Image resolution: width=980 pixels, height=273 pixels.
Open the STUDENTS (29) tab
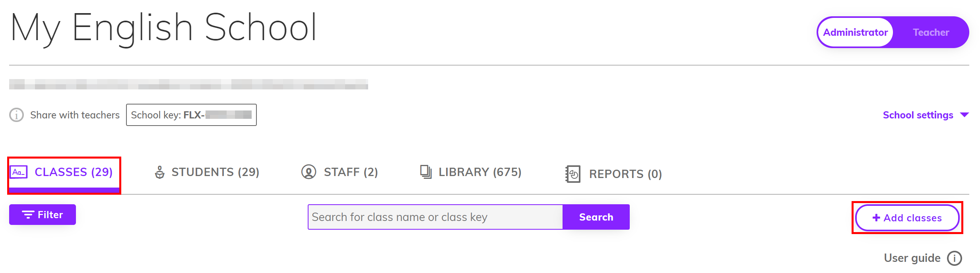click(207, 172)
